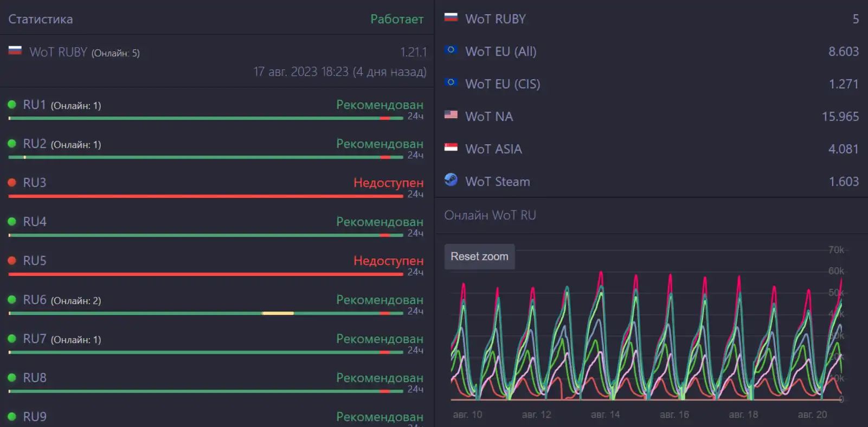
Task: Click the RU9 server name
Action: (x=35, y=417)
